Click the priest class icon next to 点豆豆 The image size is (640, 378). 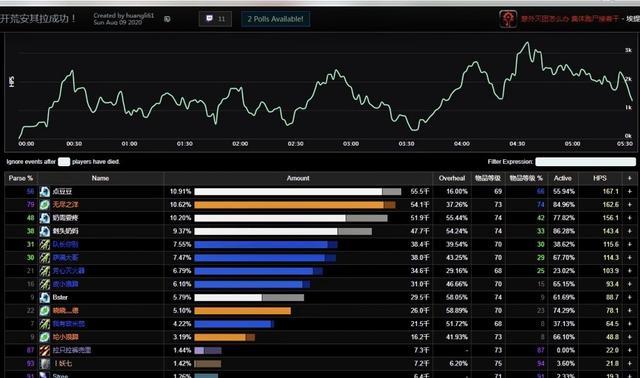tap(44, 191)
